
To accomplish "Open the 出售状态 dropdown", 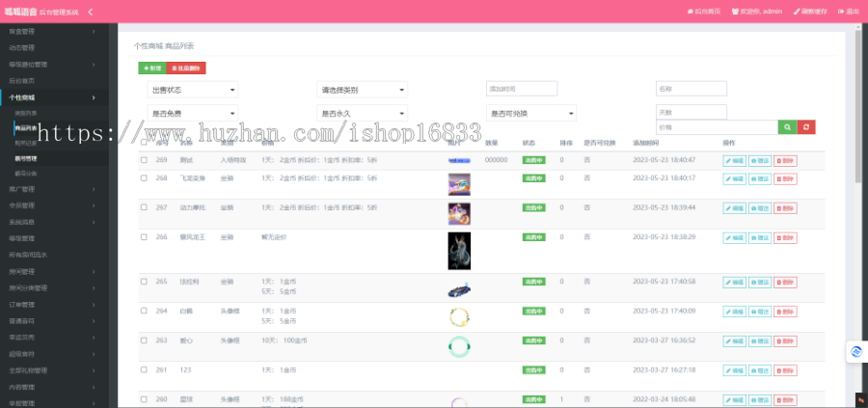I will 193,90.
